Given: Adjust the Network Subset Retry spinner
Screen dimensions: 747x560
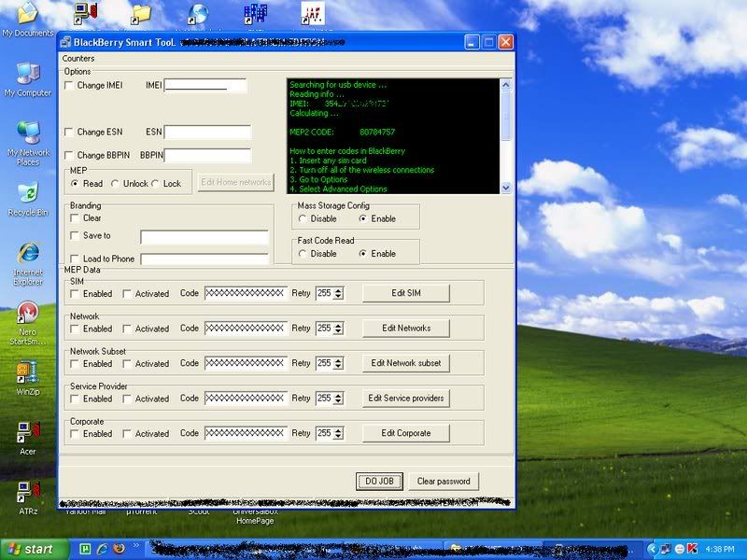Looking at the screenshot, I should [x=338, y=363].
